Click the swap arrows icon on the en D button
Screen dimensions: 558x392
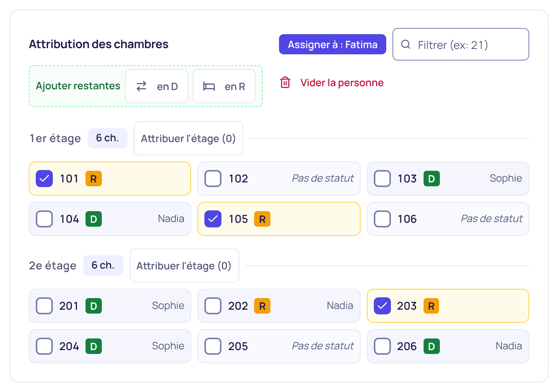[141, 86]
